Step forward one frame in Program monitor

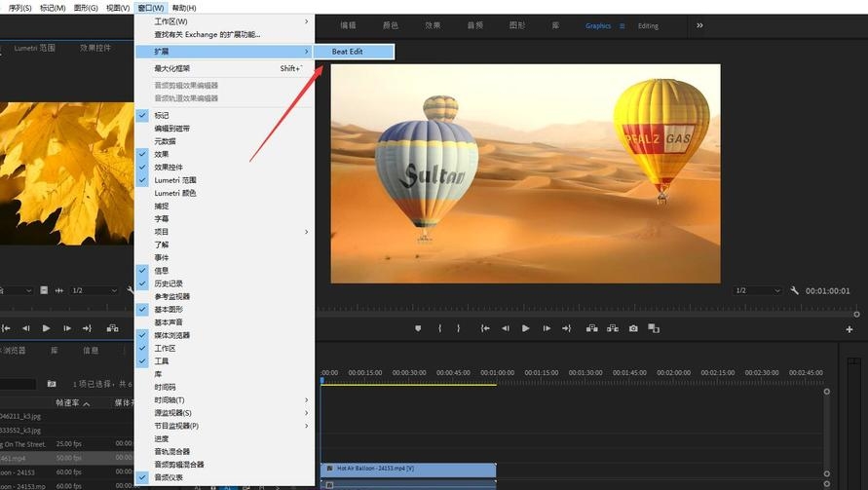[x=547, y=328]
